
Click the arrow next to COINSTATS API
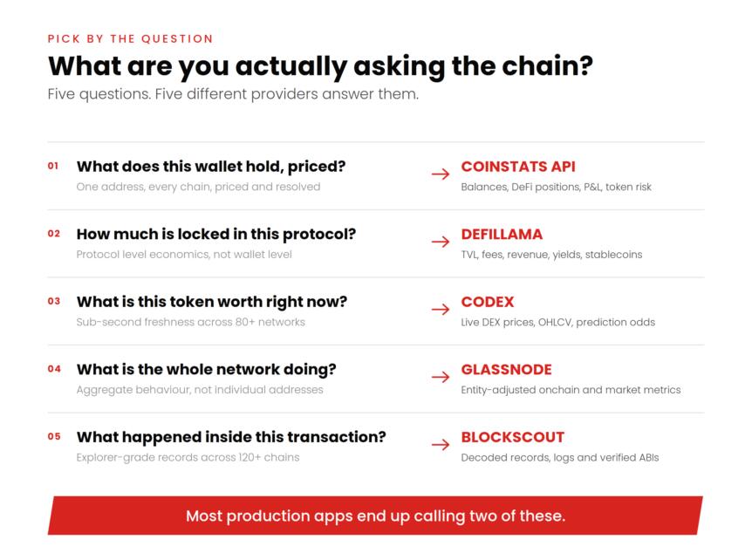[x=441, y=174]
